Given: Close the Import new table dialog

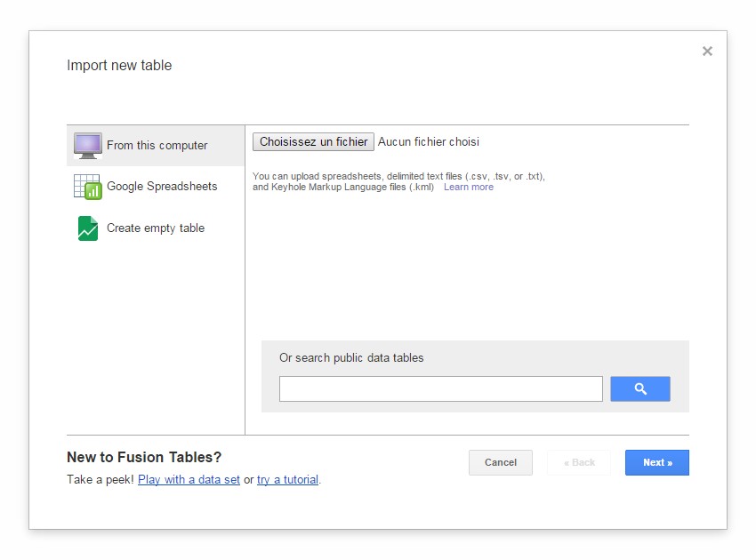Looking at the screenshot, I should coord(707,51).
